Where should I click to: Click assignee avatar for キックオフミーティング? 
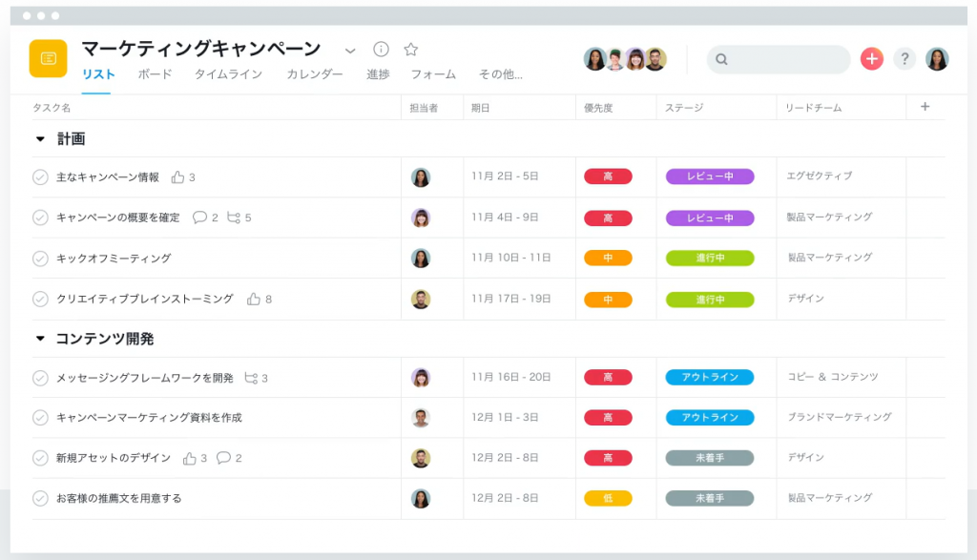pyautogui.click(x=421, y=258)
